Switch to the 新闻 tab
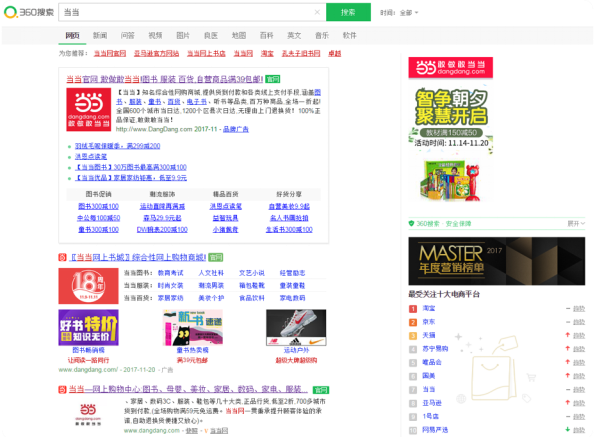This screenshot has height=438, width=595. pos(100,35)
